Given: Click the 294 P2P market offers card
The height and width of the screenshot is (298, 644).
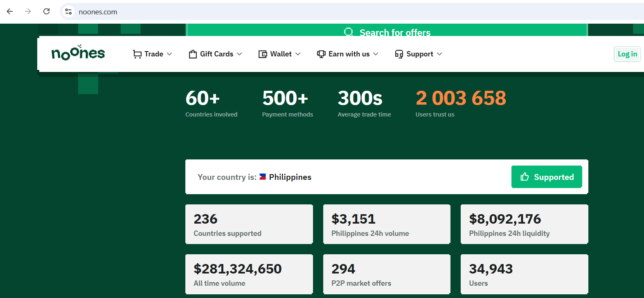Looking at the screenshot, I should click(x=387, y=274).
